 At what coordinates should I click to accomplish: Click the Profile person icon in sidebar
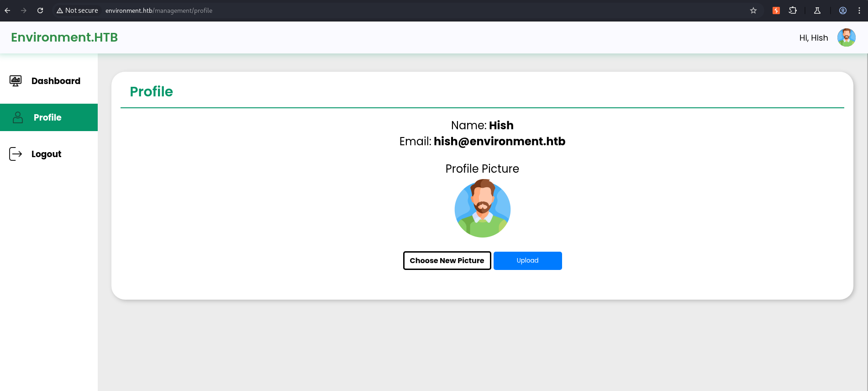(x=18, y=117)
